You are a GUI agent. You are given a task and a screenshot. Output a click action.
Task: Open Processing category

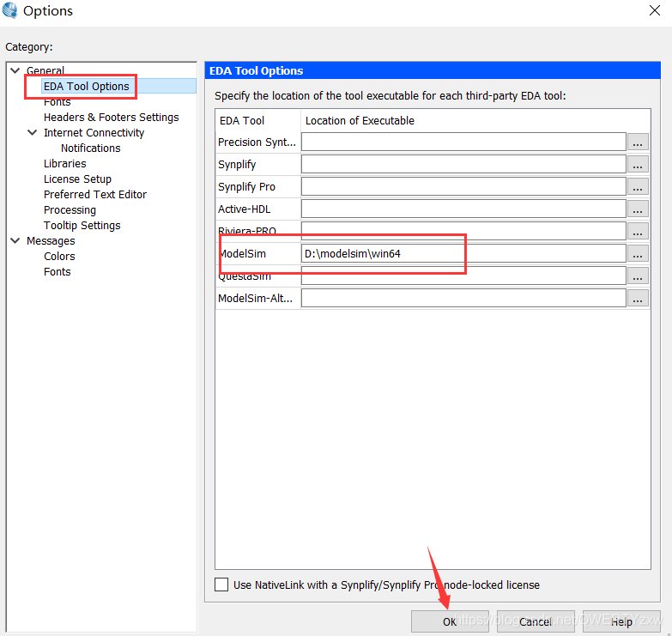70,209
